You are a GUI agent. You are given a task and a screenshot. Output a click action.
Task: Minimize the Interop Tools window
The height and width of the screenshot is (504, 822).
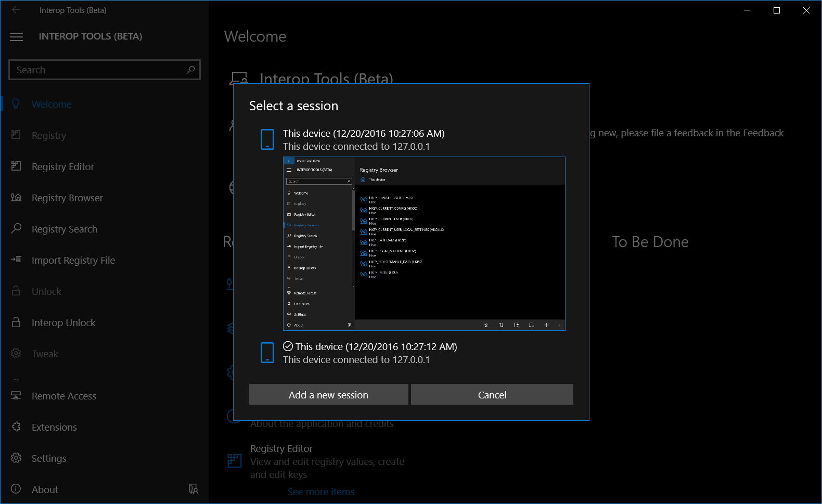click(x=747, y=10)
